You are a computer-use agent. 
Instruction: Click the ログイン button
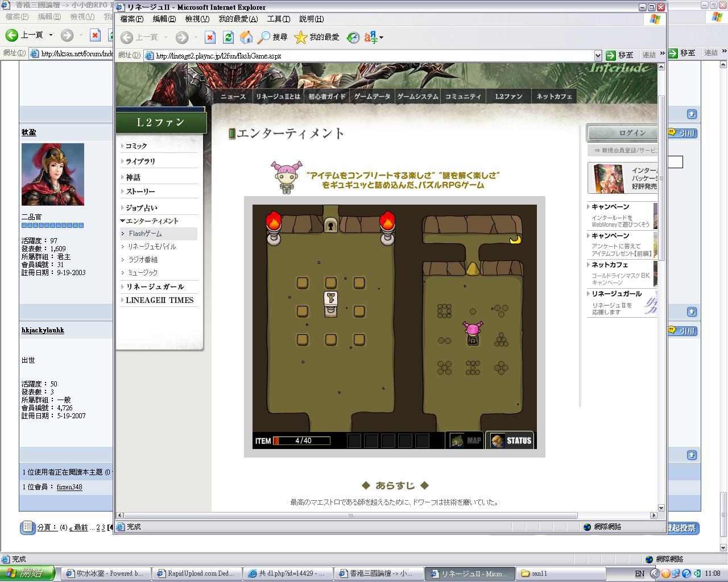tap(622, 133)
